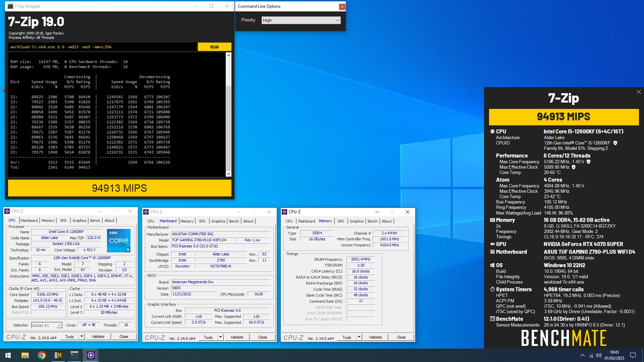Click the Intel Core i5 logo in CPU-Z
644x362 pixels.
[x=119, y=240]
